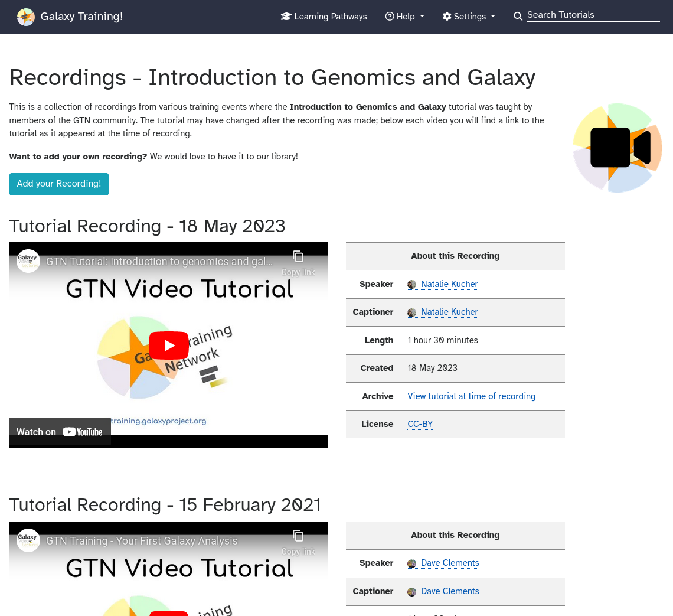Focus the Search Tutorials input field
673x616 pixels.
tap(593, 15)
